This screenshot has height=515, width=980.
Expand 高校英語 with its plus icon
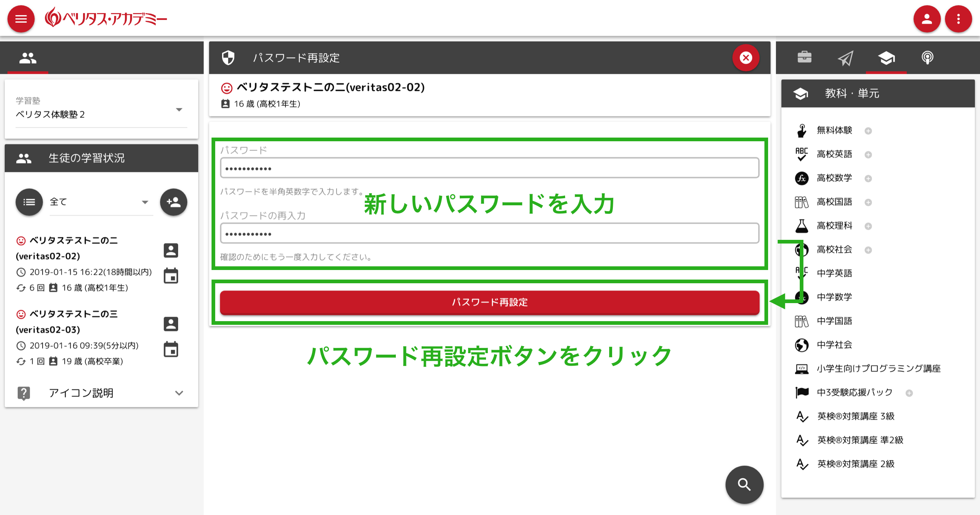click(x=868, y=155)
